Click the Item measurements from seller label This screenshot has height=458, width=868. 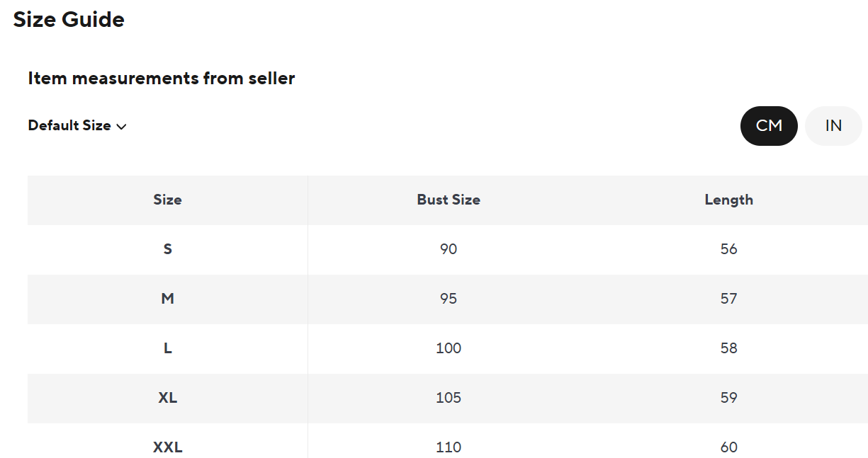point(161,78)
